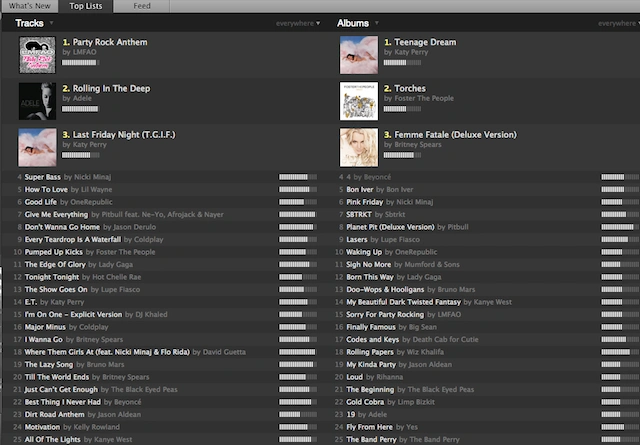Open the Feed tab

click(x=142, y=6)
